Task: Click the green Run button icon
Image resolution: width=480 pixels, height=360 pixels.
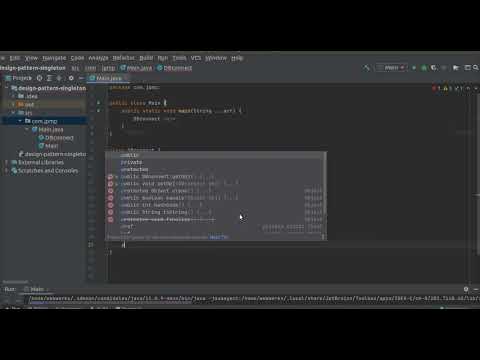Action: click(414, 68)
